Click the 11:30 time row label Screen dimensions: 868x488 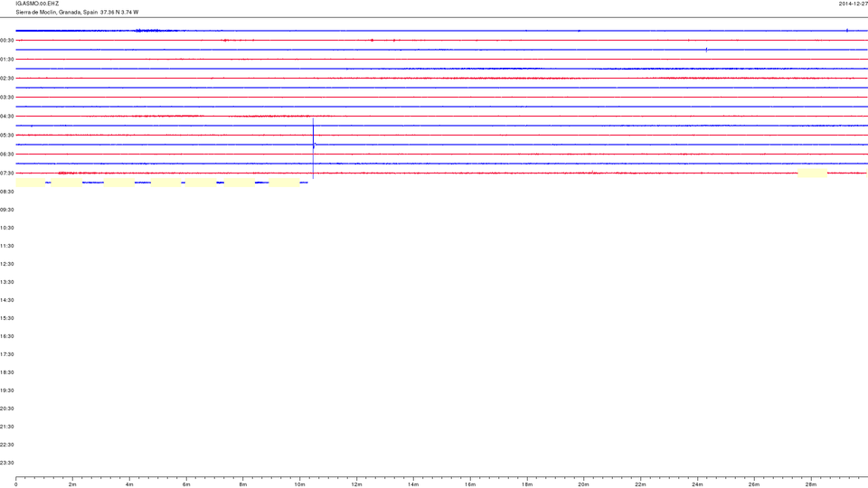6,246
